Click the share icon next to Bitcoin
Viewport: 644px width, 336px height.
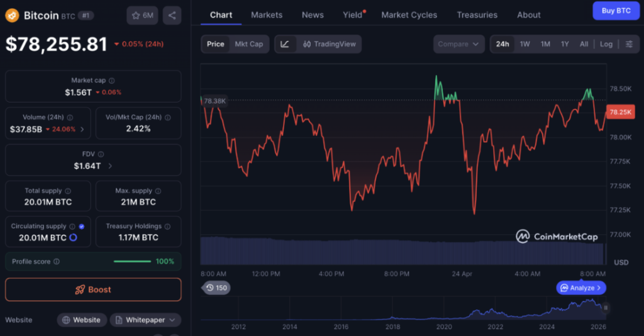pos(172,15)
